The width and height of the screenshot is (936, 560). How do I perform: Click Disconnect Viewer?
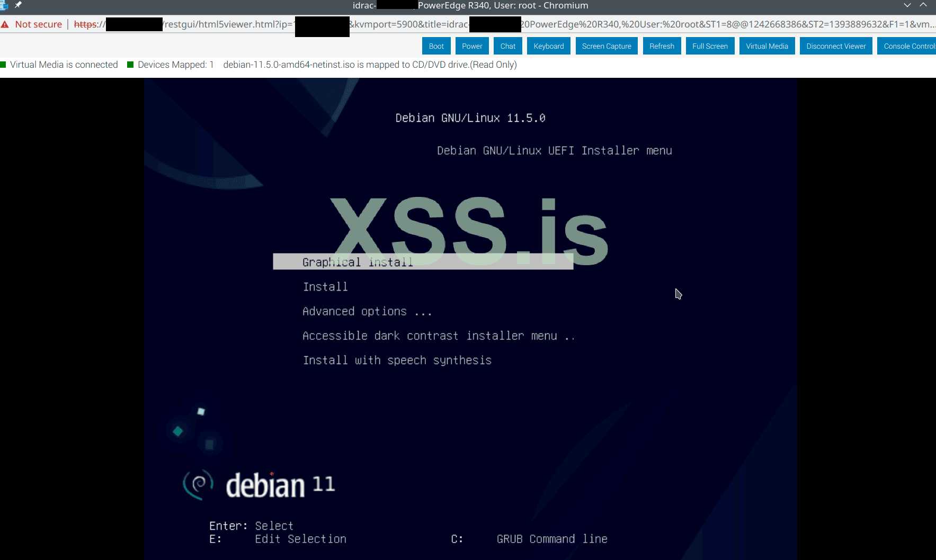[x=836, y=46]
